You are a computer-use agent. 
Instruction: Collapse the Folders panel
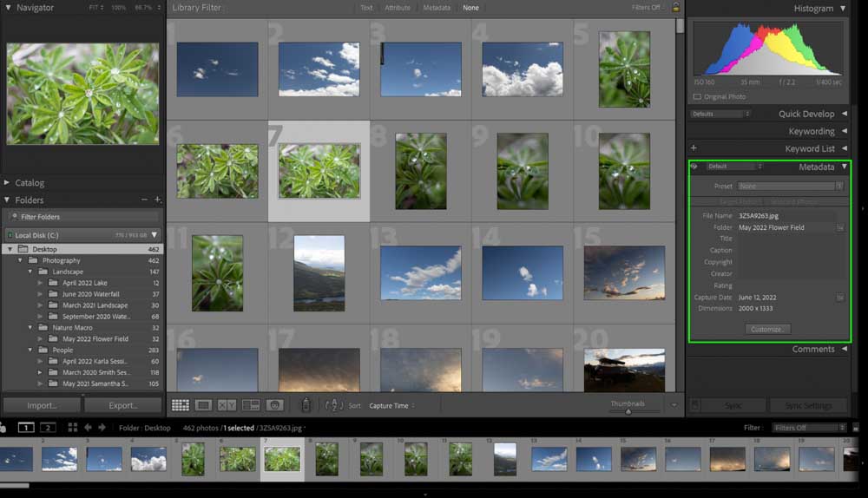click(7, 200)
